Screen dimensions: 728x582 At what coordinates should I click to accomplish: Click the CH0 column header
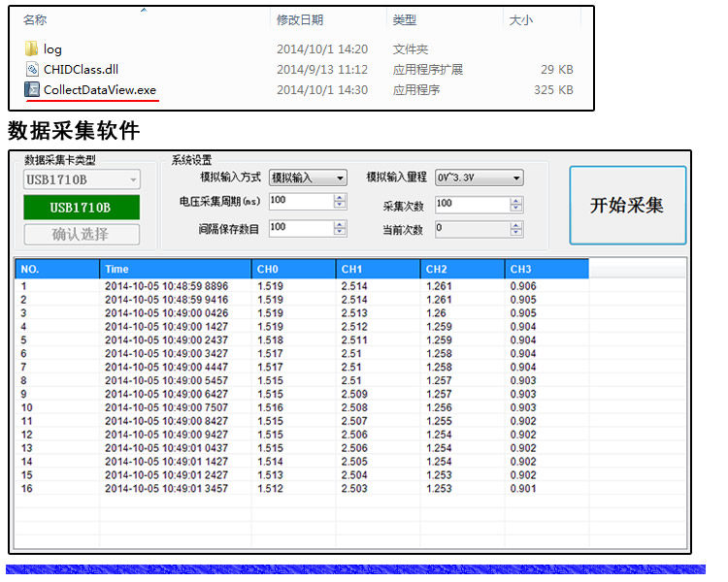coord(294,270)
